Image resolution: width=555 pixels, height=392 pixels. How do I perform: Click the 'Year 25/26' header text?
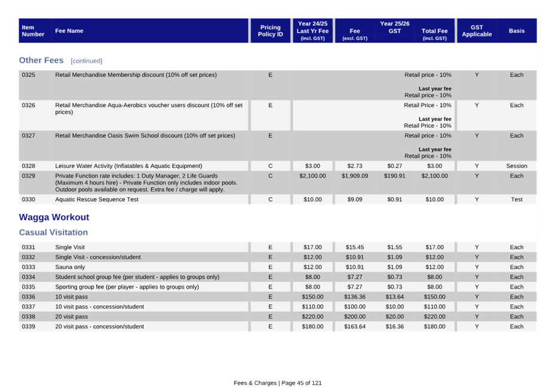[395, 24]
